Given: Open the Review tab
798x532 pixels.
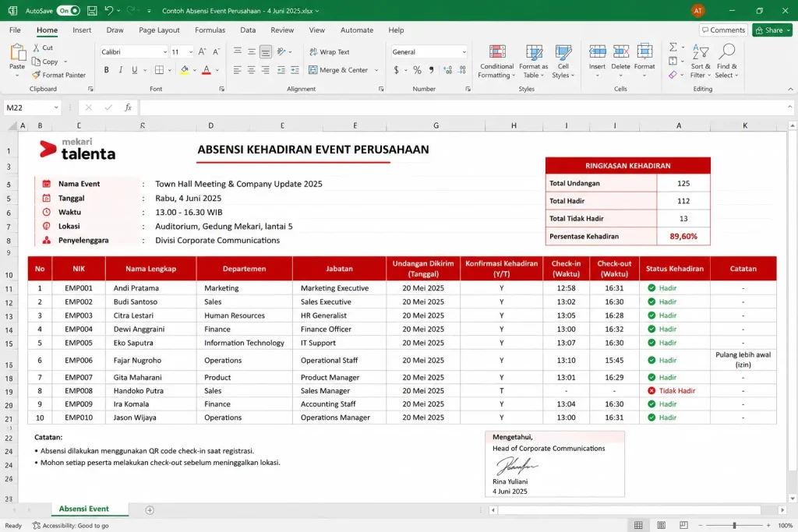Looking at the screenshot, I should tap(282, 30).
